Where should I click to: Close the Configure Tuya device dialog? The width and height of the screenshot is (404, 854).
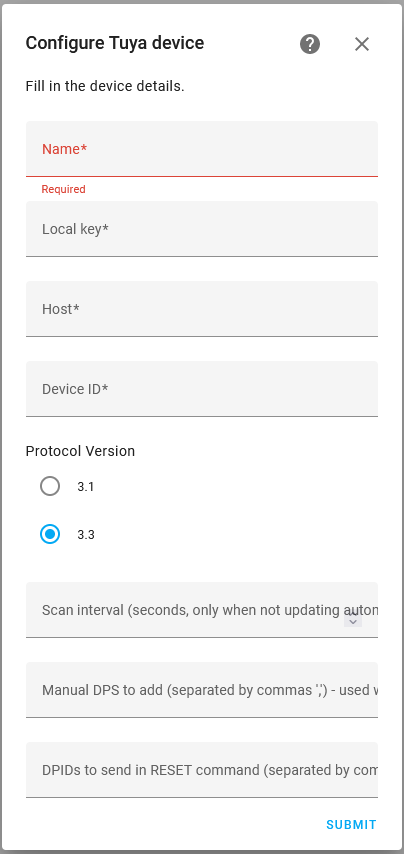(x=362, y=44)
